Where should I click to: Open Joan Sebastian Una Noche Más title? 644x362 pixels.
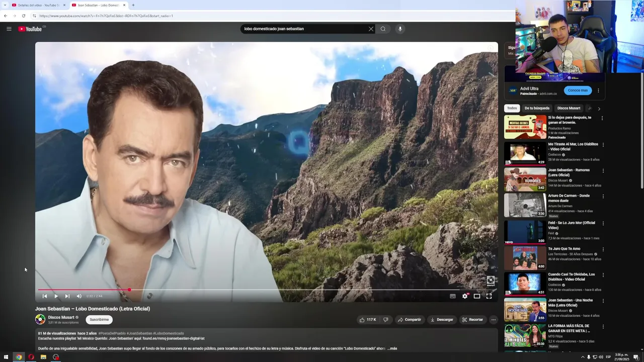[x=571, y=303]
